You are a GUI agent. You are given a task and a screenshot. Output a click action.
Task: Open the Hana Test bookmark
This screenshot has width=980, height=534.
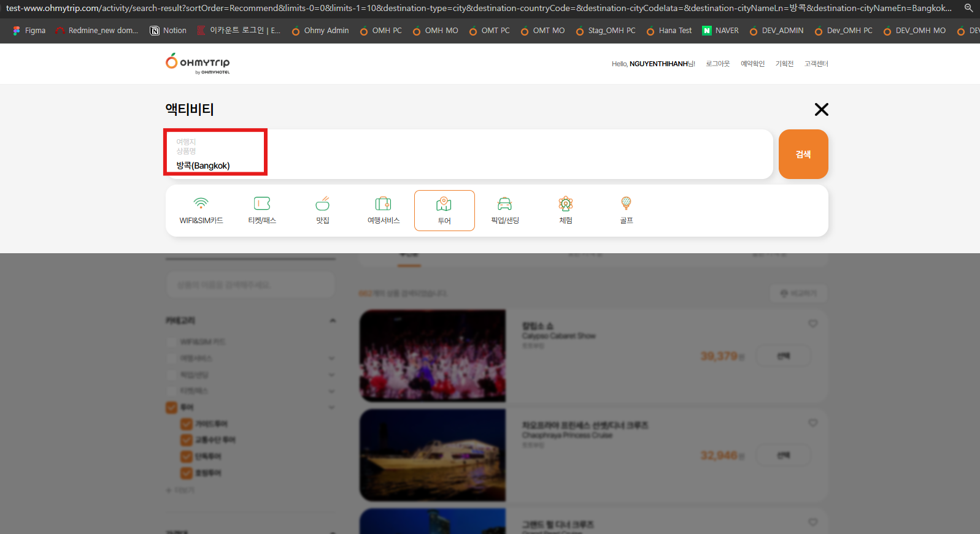click(x=669, y=31)
